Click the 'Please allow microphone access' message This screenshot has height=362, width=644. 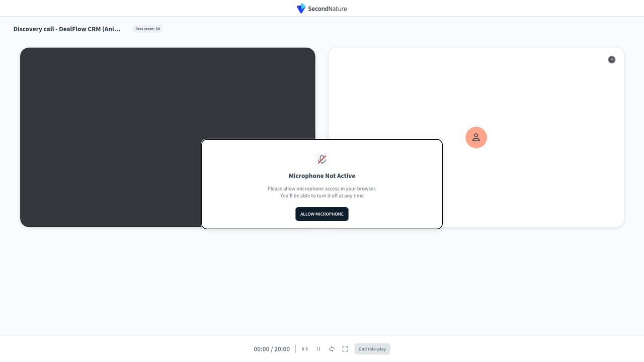(x=322, y=192)
